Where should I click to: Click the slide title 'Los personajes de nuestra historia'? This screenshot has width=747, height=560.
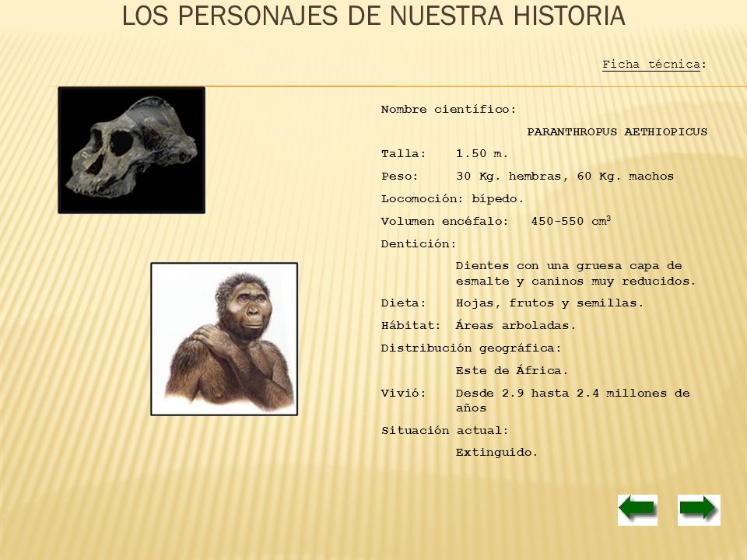click(x=373, y=16)
